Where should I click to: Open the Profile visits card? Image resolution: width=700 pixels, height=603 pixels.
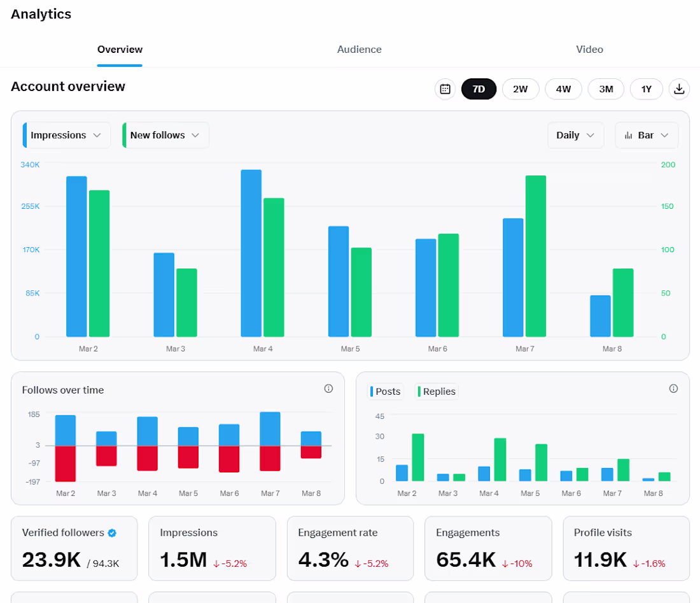click(626, 548)
